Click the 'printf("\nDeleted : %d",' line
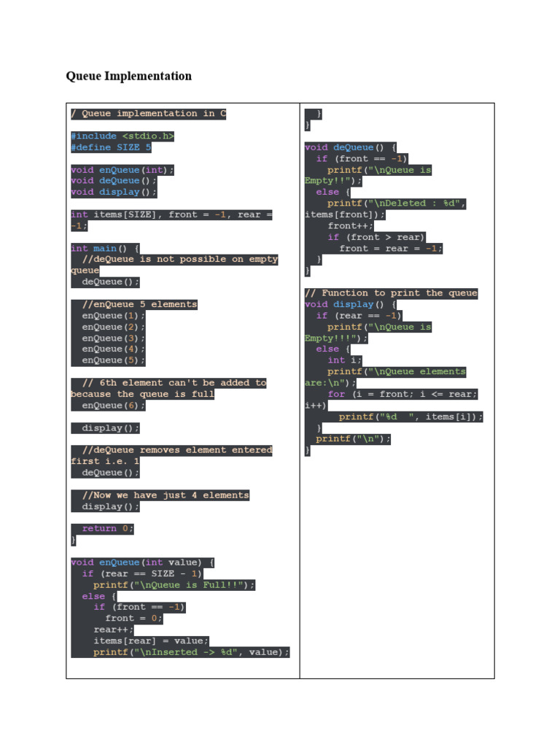 (397, 204)
